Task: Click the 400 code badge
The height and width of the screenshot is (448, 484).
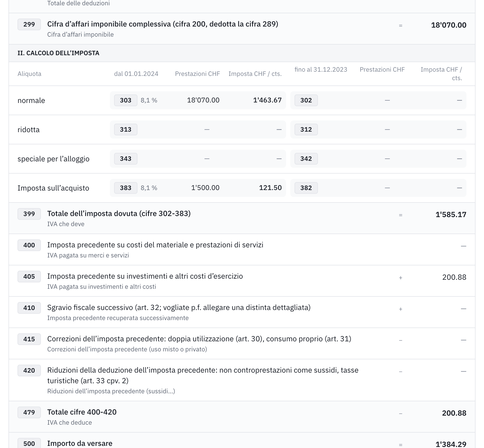Action: point(29,245)
